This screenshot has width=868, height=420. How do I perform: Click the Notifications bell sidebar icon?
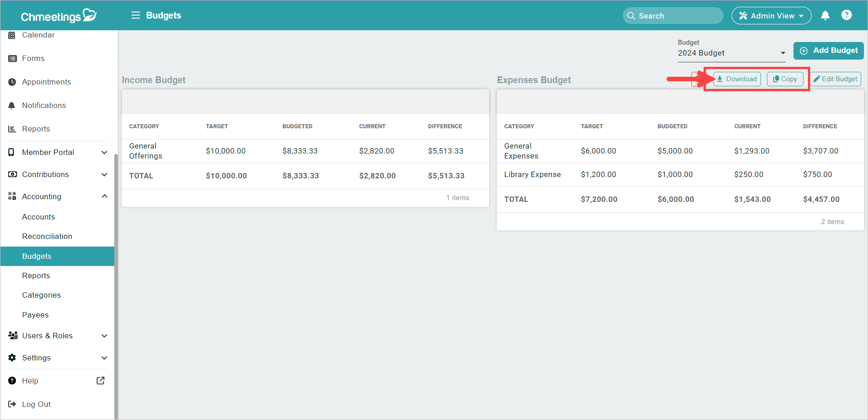[x=12, y=105]
